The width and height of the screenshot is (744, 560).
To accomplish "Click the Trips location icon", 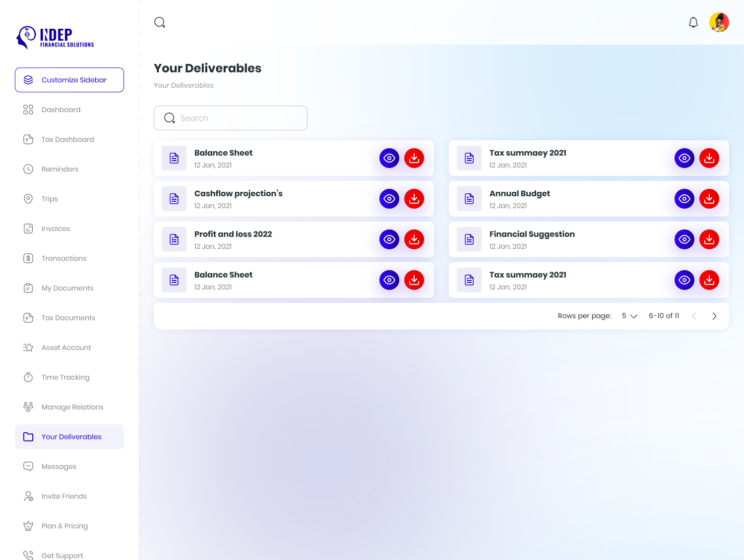I will (28, 199).
